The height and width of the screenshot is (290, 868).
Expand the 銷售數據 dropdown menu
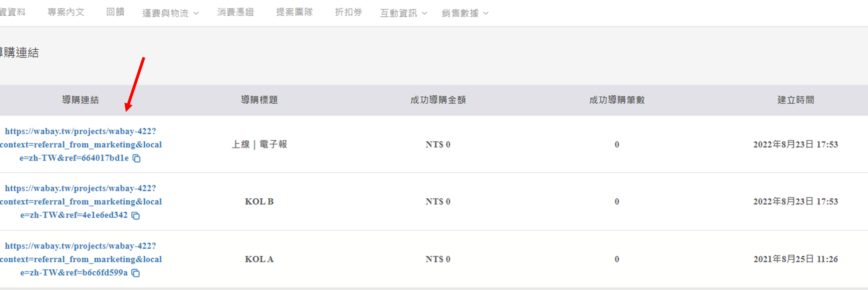pyautogui.click(x=465, y=13)
